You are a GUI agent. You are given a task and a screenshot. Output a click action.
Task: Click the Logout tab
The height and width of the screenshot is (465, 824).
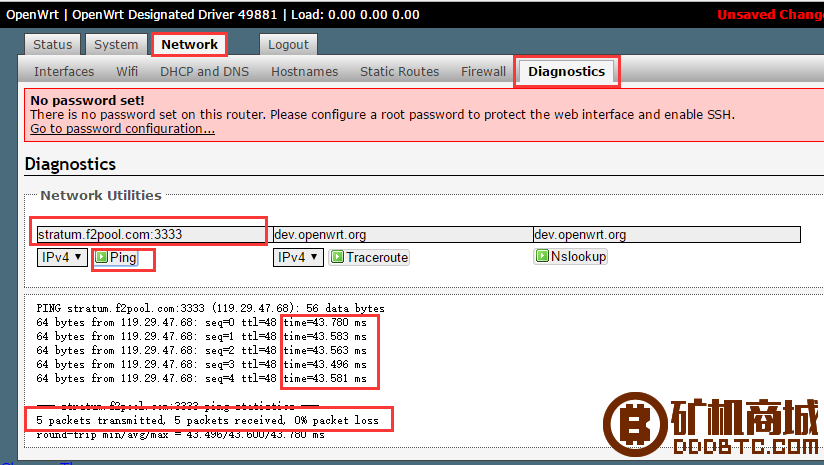click(x=288, y=45)
